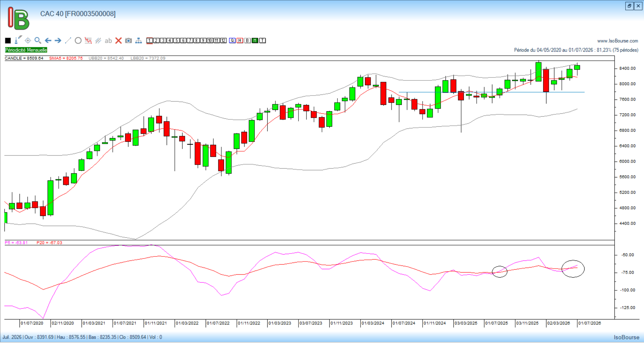Click the 6000.00 price scale label

(x=627, y=161)
